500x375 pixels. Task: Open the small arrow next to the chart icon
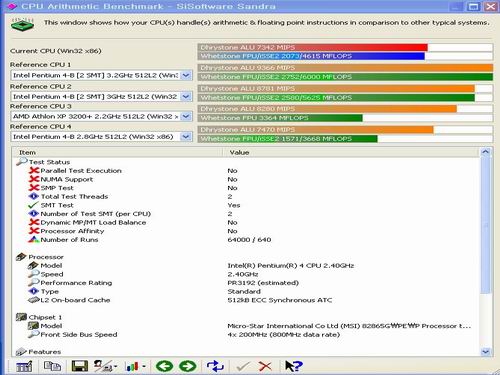[144, 367]
